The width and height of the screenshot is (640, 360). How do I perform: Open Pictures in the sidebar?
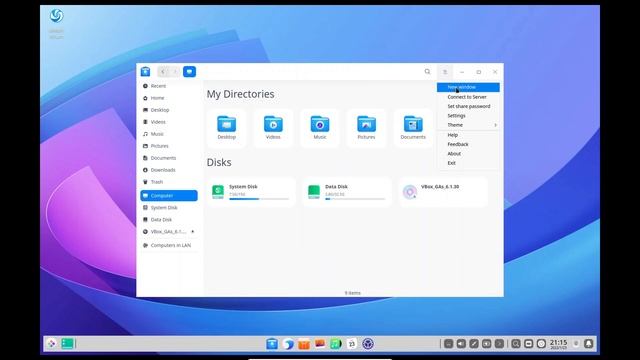click(169, 146)
